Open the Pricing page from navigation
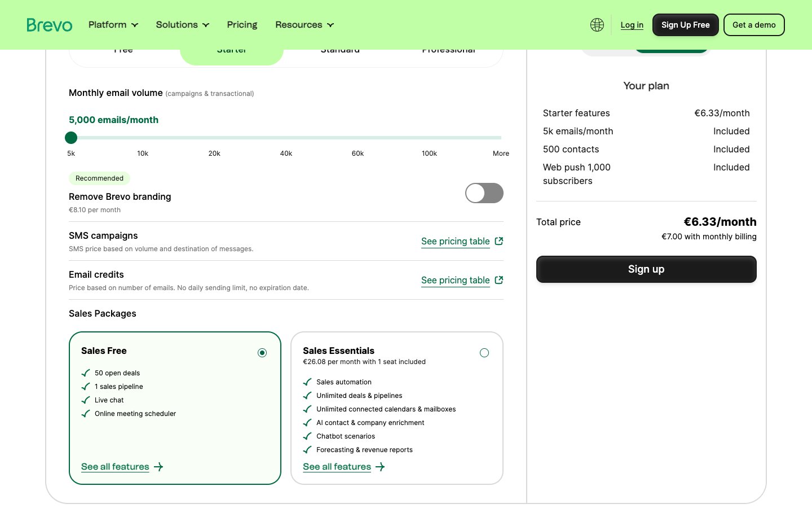This screenshot has width=812, height=508. pyautogui.click(x=242, y=25)
